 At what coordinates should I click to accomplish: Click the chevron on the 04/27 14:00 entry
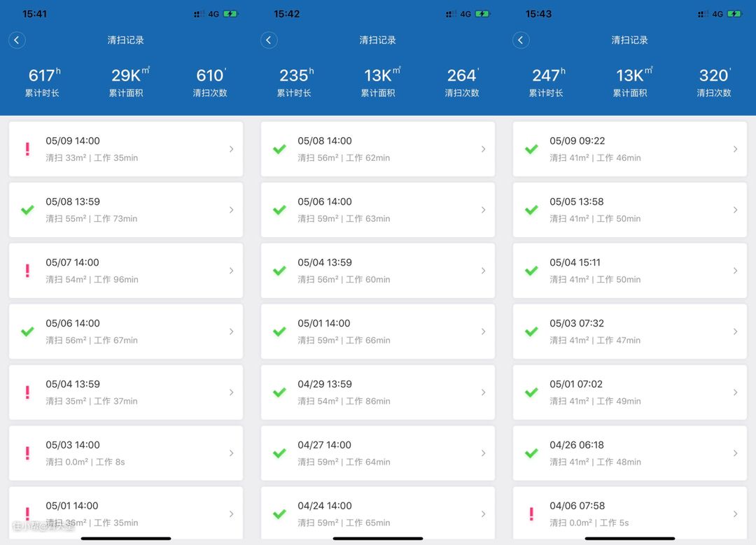tap(483, 453)
